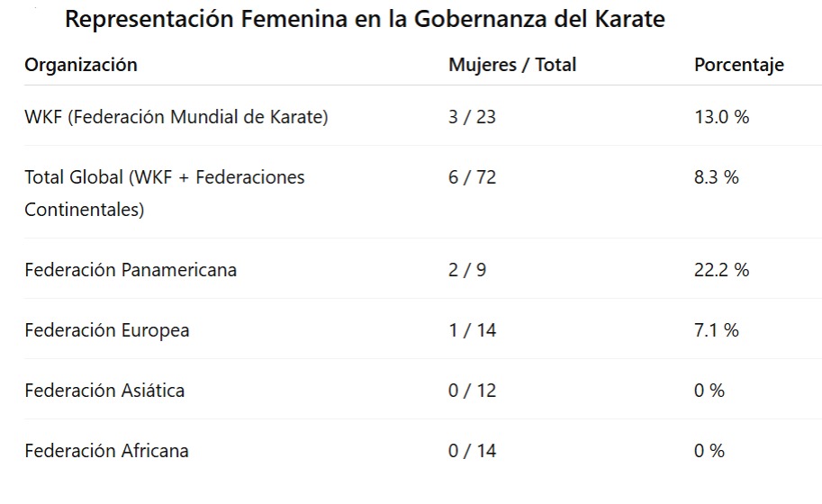Viewport: 822px width, 504px height.
Task: Click the '2 / 9' cell
Action: (467, 270)
